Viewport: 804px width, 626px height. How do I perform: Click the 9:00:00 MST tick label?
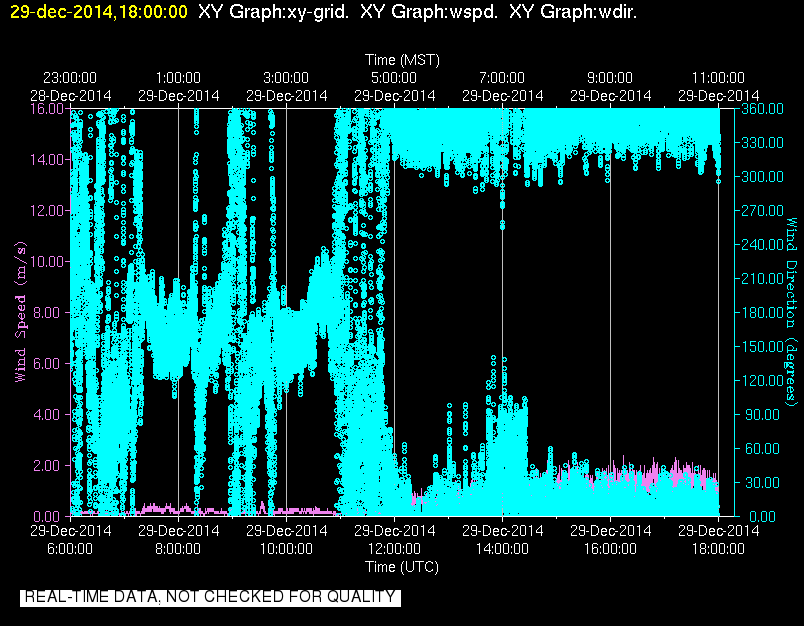tap(610, 78)
